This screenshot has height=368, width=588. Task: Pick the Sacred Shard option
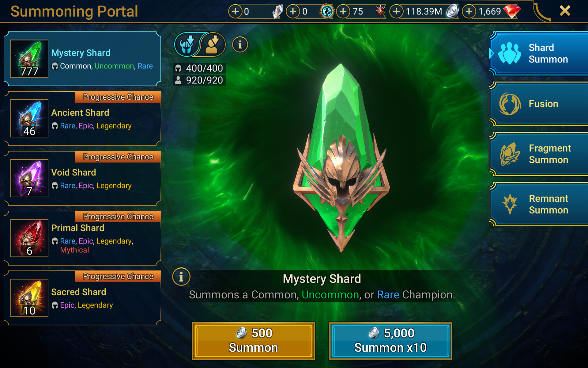tap(82, 298)
